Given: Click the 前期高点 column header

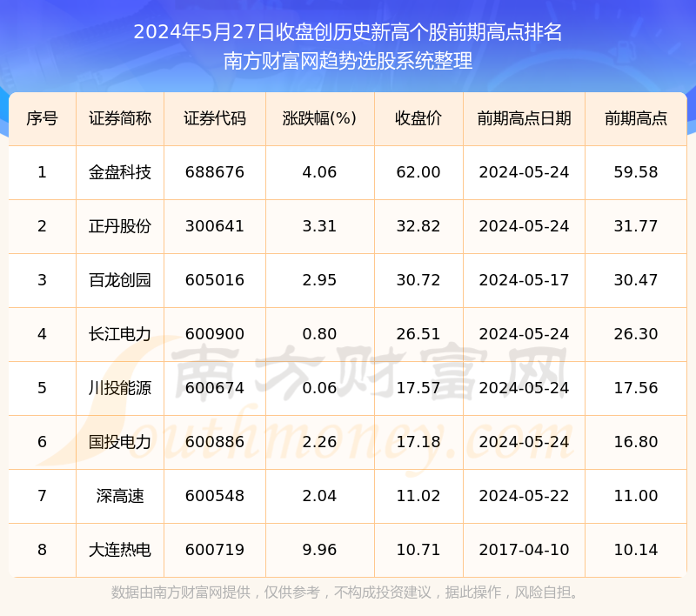Looking at the screenshot, I should pyautogui.click(x=636, y=118).
